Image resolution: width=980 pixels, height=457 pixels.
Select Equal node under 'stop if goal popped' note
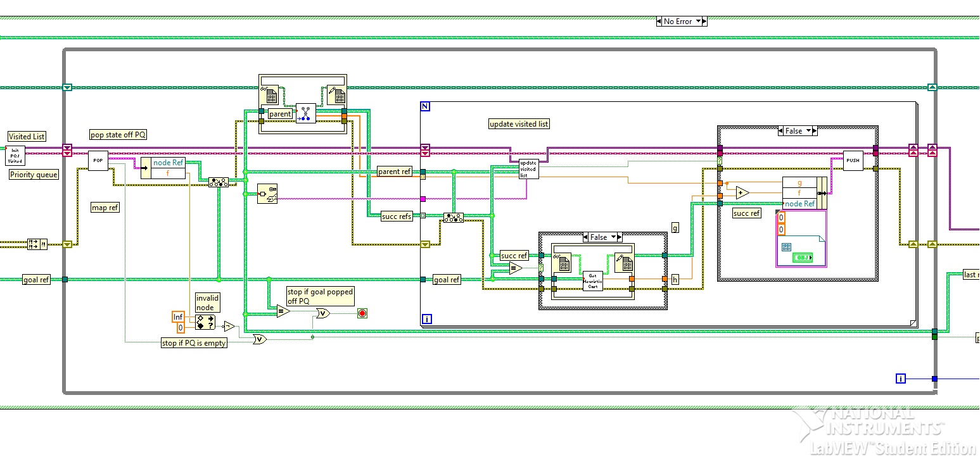click(x=283, y=311)
